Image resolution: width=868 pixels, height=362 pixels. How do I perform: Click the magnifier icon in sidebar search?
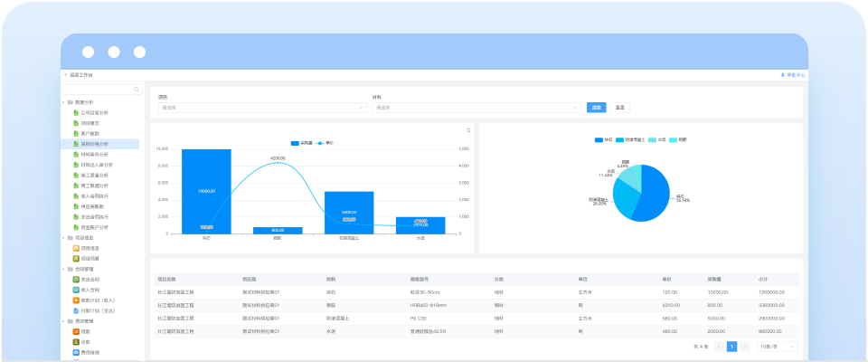tap(137, 90)
